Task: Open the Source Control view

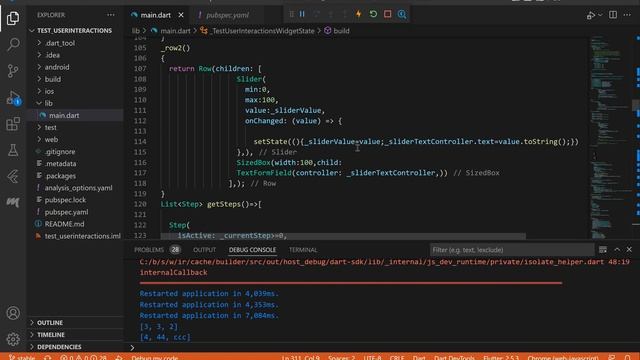Action: tap(13, 71)
